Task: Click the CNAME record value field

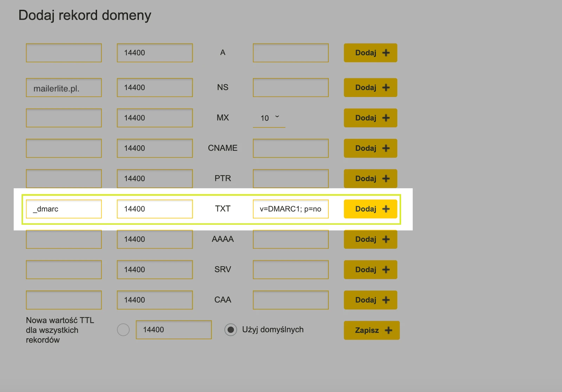Action: point(290,148)
